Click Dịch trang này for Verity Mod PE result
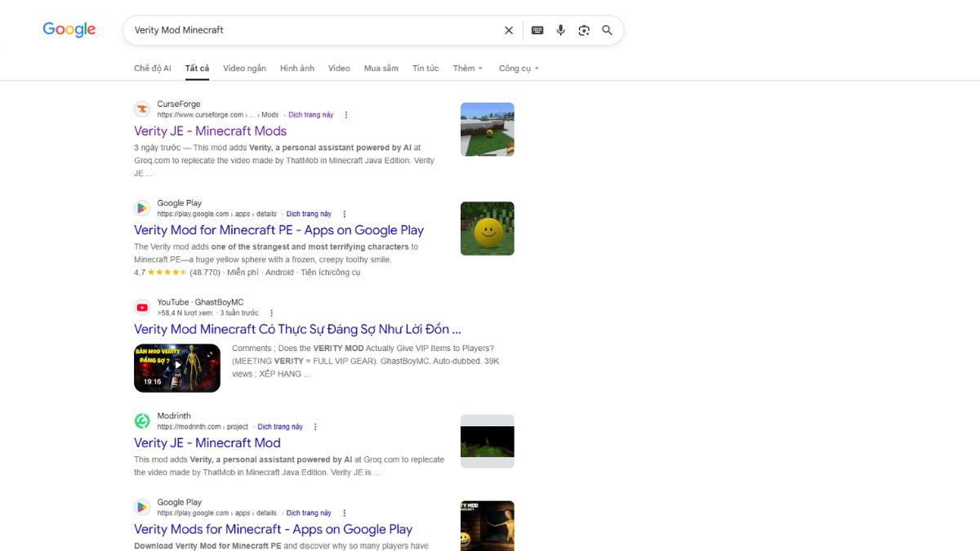The height and width of the screenshot is (551, 980). coord(310,214)
